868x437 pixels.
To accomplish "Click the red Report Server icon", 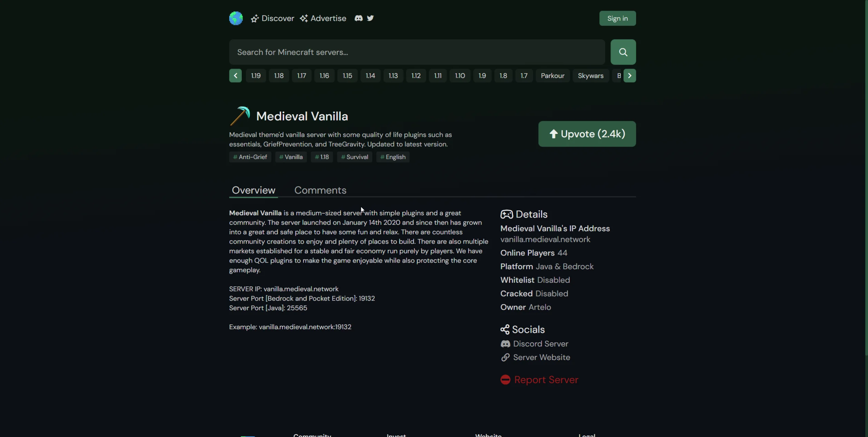I will (505, 380).
